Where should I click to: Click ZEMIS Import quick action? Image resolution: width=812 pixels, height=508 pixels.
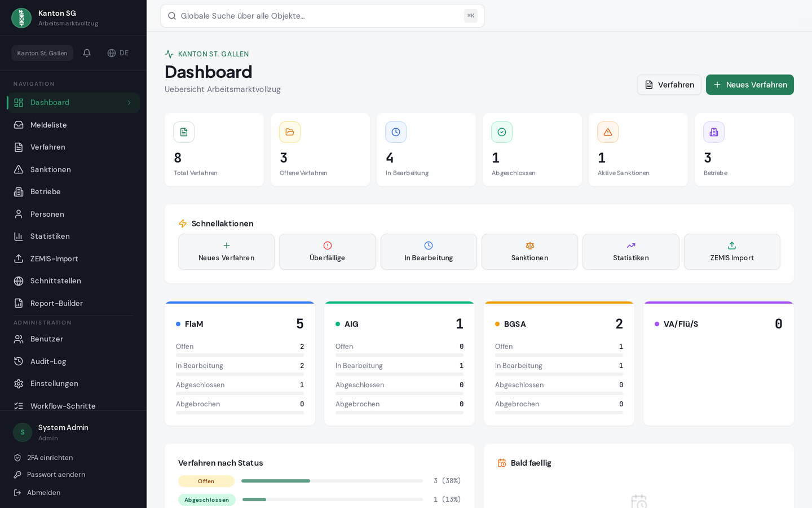732,252
